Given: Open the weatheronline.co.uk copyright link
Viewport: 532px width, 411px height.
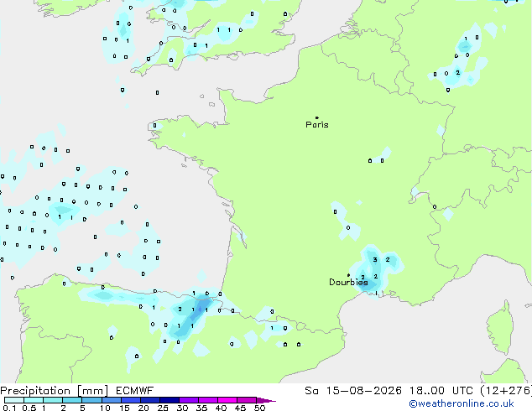Looking at the screenshot, I should [x=461, y=403].
